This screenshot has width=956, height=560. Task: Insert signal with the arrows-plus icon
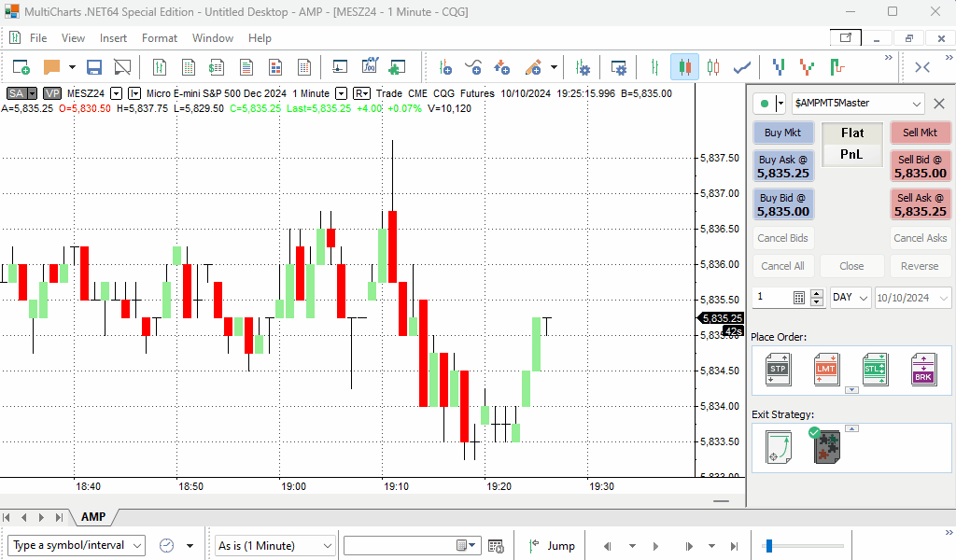[x=501, y=67]
